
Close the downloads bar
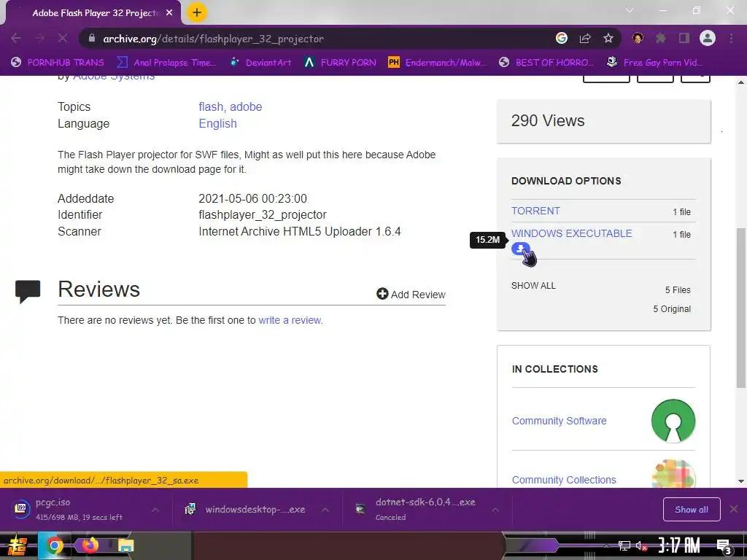point(734,510)
